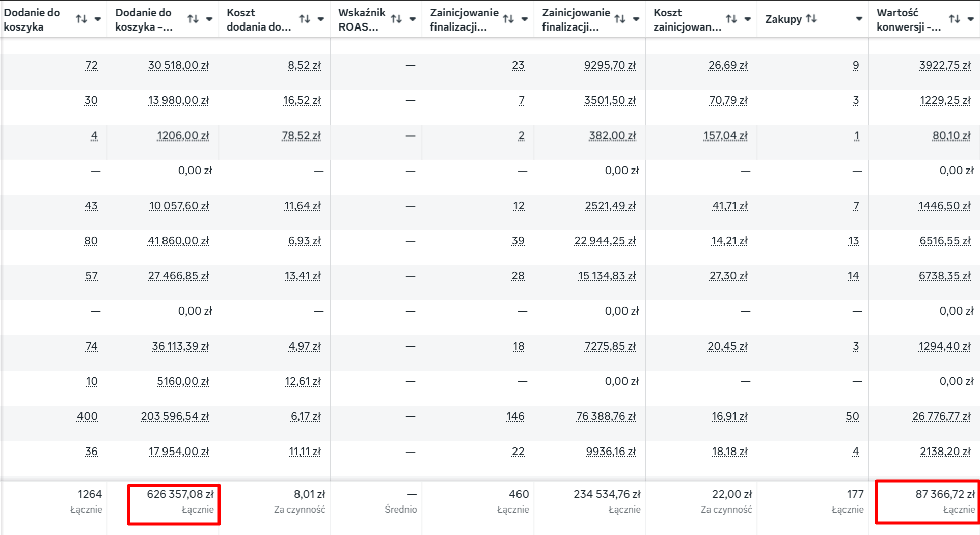The height and width of the screenshot is (535, 980).
Task: Open Koszt dodania do column dropdown
Action: click(x=321, y=19)
